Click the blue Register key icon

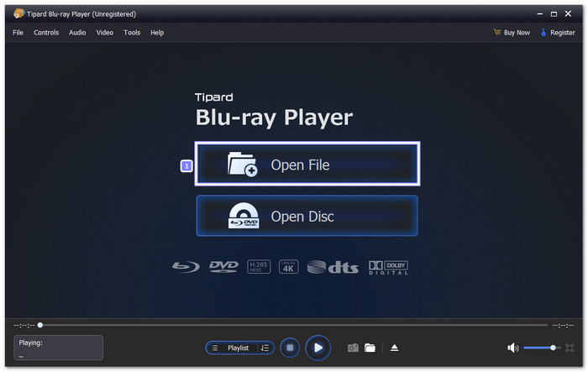point(543,32)
